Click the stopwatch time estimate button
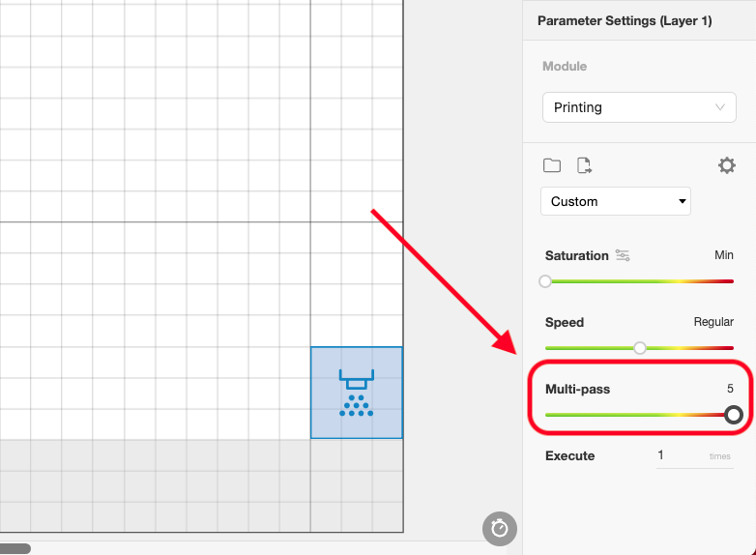 click(500, 529)
